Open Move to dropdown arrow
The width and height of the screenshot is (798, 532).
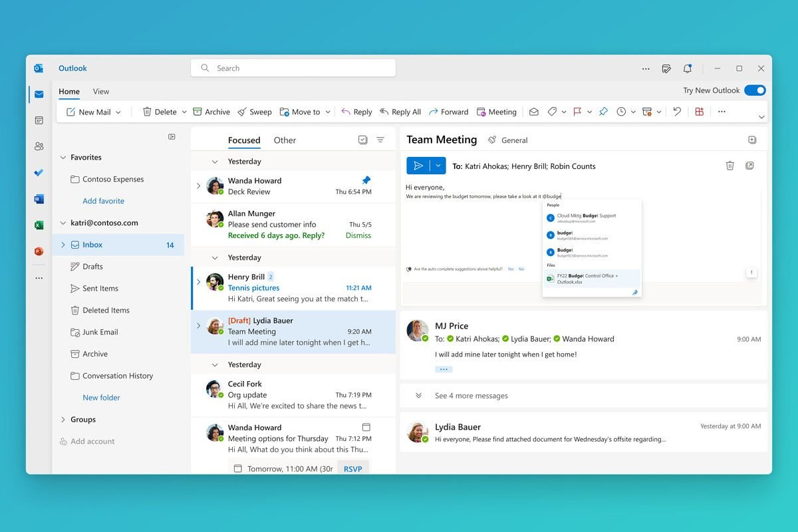click(x=328, y=112)
